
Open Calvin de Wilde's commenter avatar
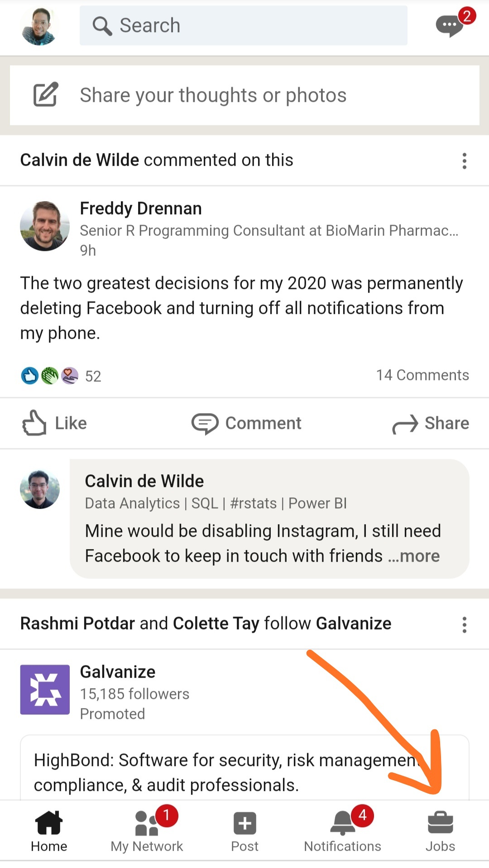pyautogui.click(x=40, y=489)
